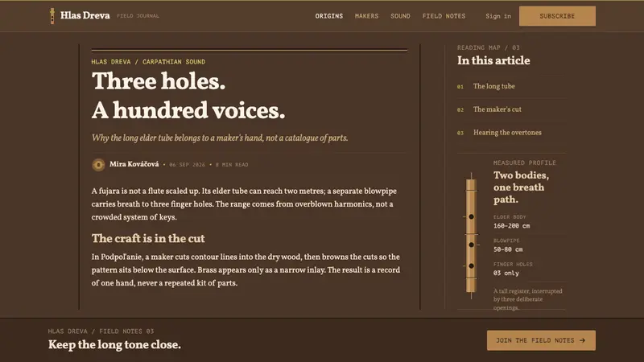The width and height of the screenshot is (644, 362).
Task: Click the 'MEASURED PROFILE' label
Action: [525, 163]
